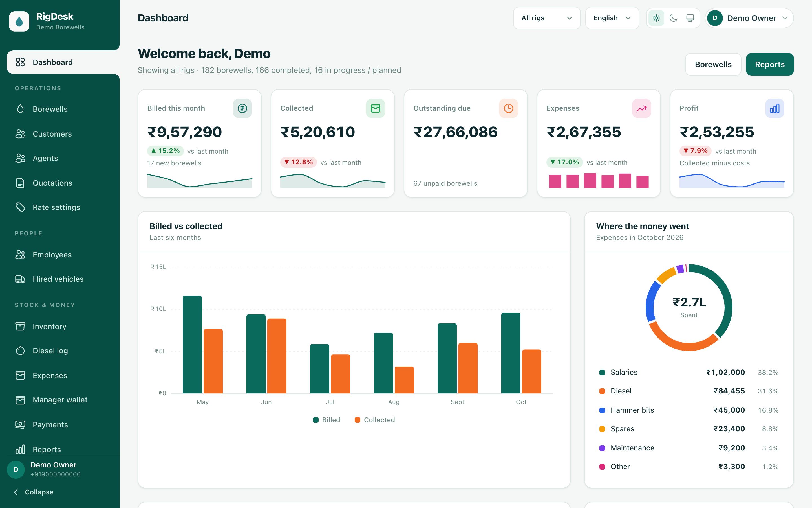Viewport: 812px width, 508px height.
Task: Toggle the Collected series in chart legend
Action: (x=375, y=420)
